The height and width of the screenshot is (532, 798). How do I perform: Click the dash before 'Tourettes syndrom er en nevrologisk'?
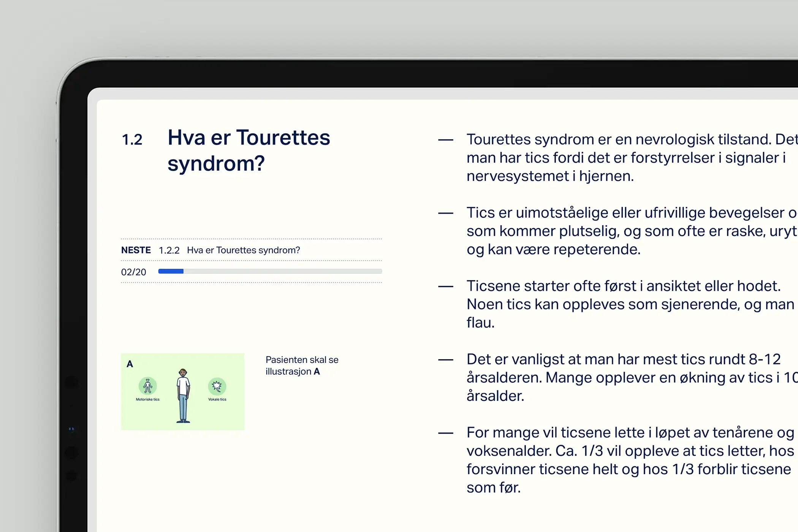445,140
